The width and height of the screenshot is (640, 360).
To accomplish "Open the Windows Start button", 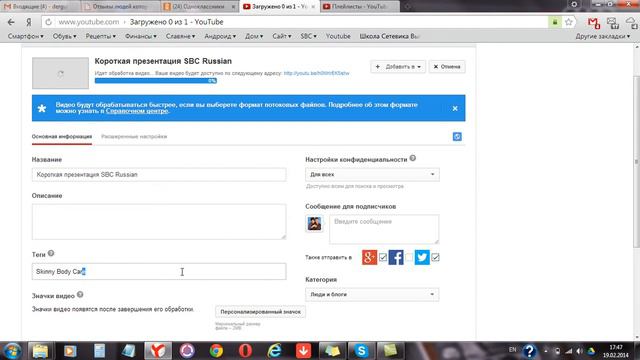I will [12, 351].
